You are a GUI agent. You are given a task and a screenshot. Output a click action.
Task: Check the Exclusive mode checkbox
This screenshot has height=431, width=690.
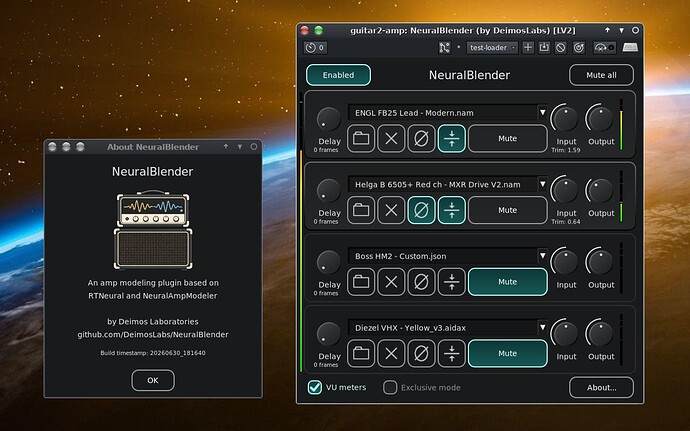(390, 387)
